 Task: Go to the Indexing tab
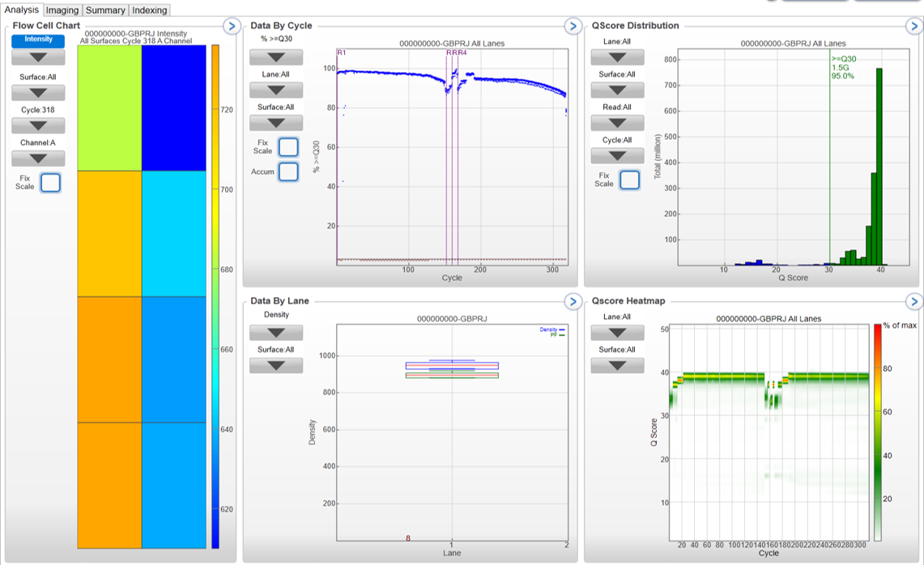click(x=149, y=10)
